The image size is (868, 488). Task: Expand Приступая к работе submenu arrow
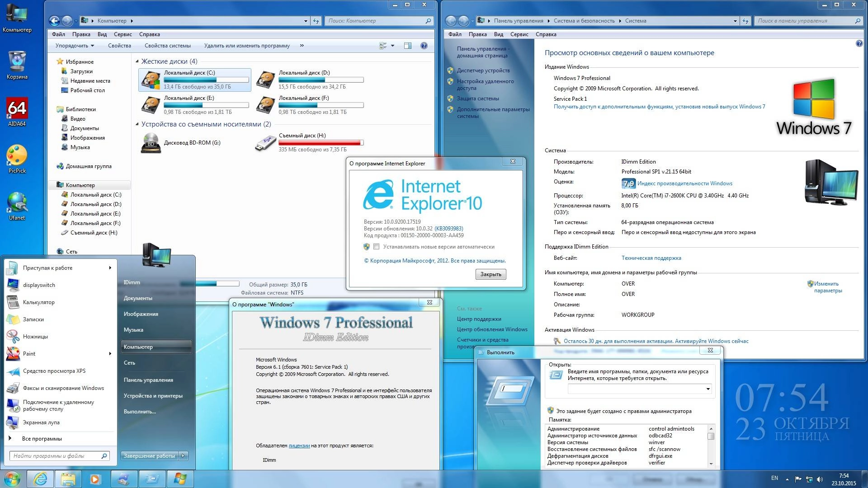[x=110, y=268]
